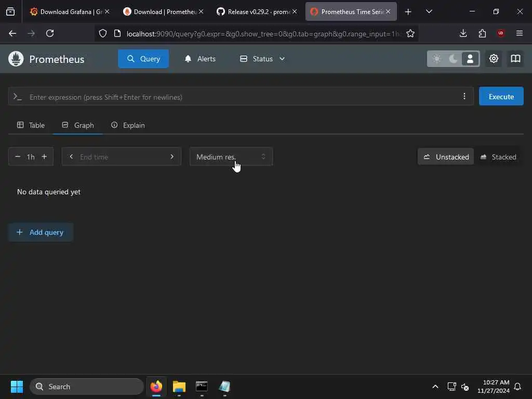
Task: Open the terminal window from taskbar
Action: click(202, 387)
